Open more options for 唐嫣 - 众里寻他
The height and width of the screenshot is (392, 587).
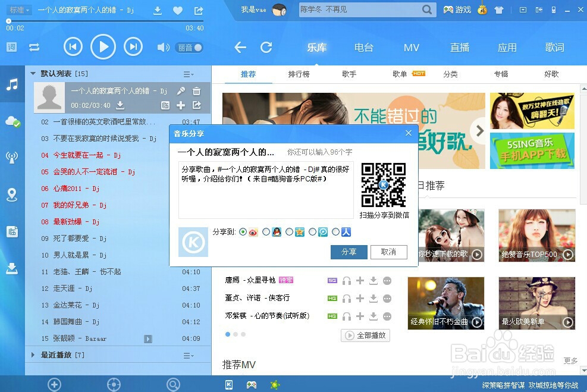[x=387, y=280]
